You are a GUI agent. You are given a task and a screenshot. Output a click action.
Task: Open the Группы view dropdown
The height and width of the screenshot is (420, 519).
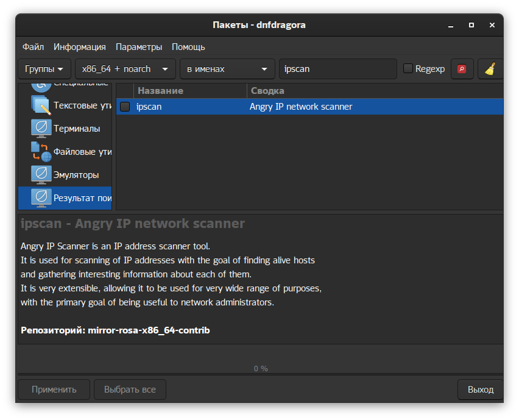(x=44, y=69)
